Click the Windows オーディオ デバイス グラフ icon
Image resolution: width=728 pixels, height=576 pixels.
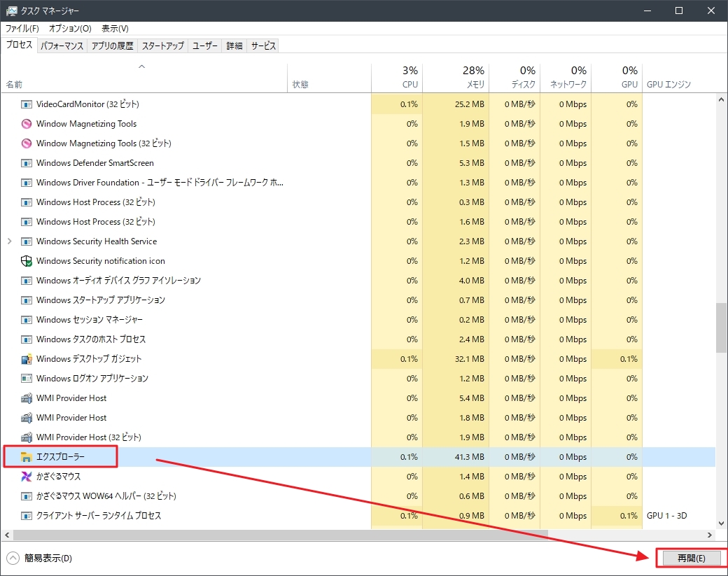[x=27, y=281]
